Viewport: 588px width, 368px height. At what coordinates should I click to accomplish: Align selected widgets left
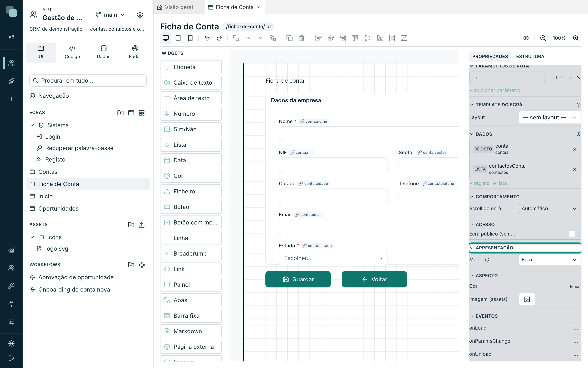[x=318, y=38]
